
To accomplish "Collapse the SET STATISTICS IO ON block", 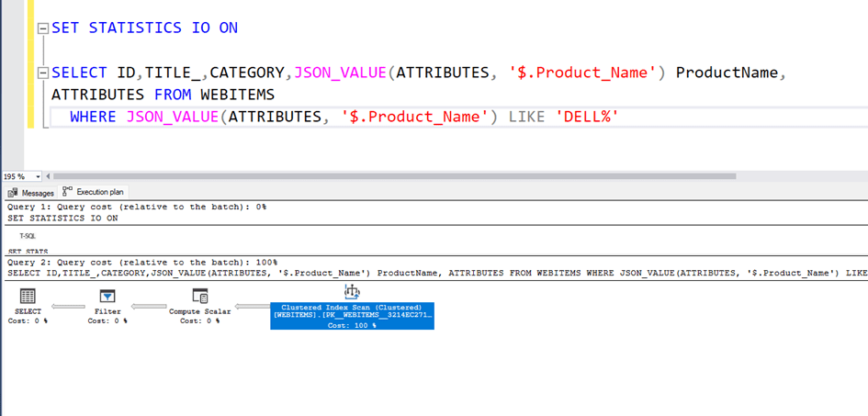I will point(42,28).
